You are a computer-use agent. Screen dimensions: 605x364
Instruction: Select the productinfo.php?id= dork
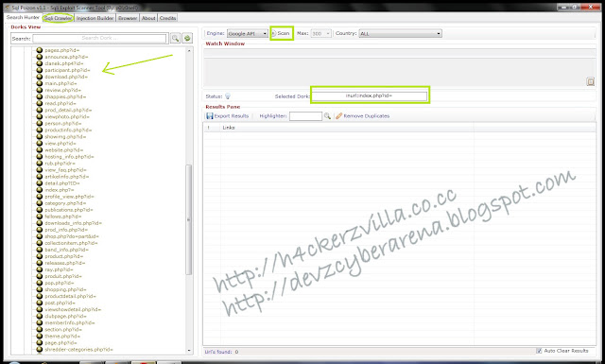tap(68, 130)
